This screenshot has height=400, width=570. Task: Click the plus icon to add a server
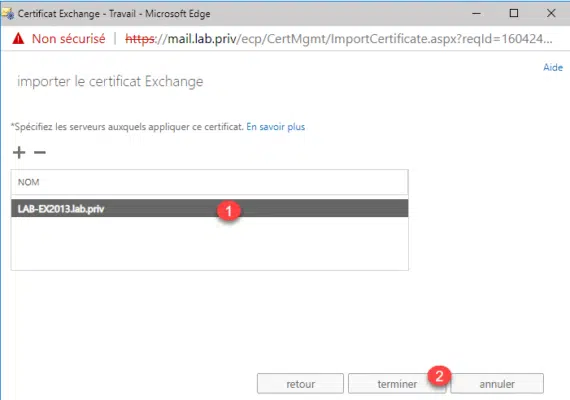coord(19,152)
